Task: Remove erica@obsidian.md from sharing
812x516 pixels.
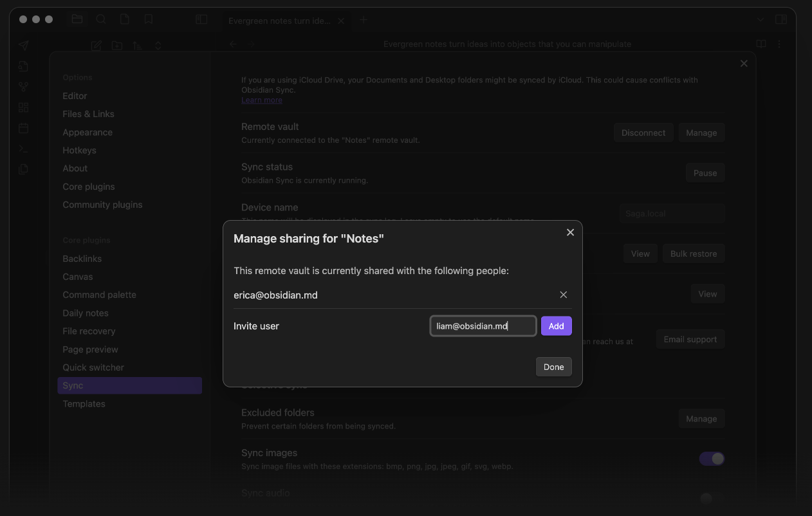Action: click(x=564, y=295)
